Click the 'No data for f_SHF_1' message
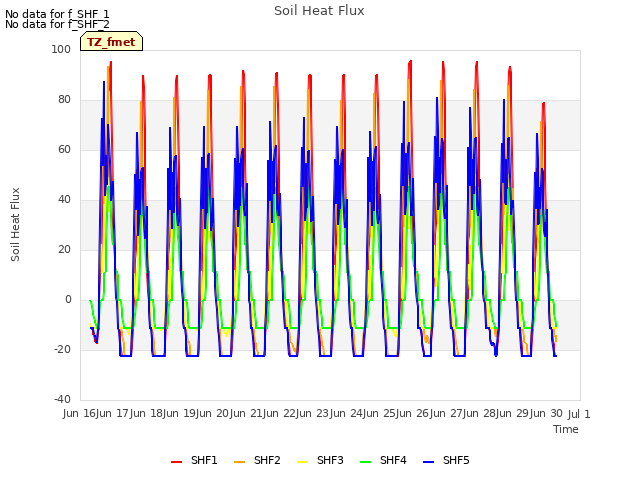This screenshot has height=480, width=640. (57, 14)
